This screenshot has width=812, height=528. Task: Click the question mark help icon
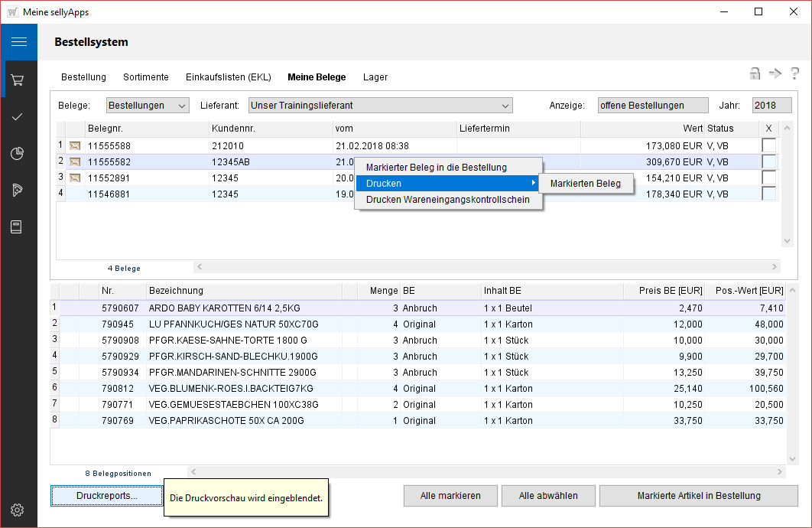click(x=795, y=73)
